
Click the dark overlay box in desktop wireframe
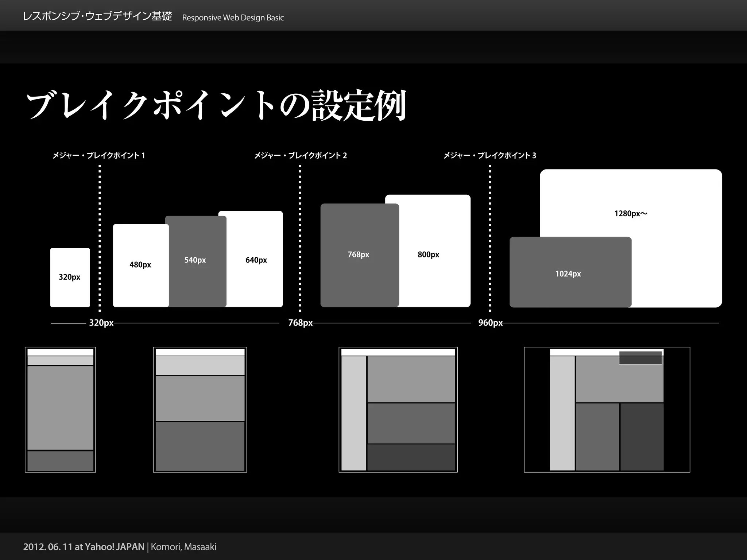point(640,358)
